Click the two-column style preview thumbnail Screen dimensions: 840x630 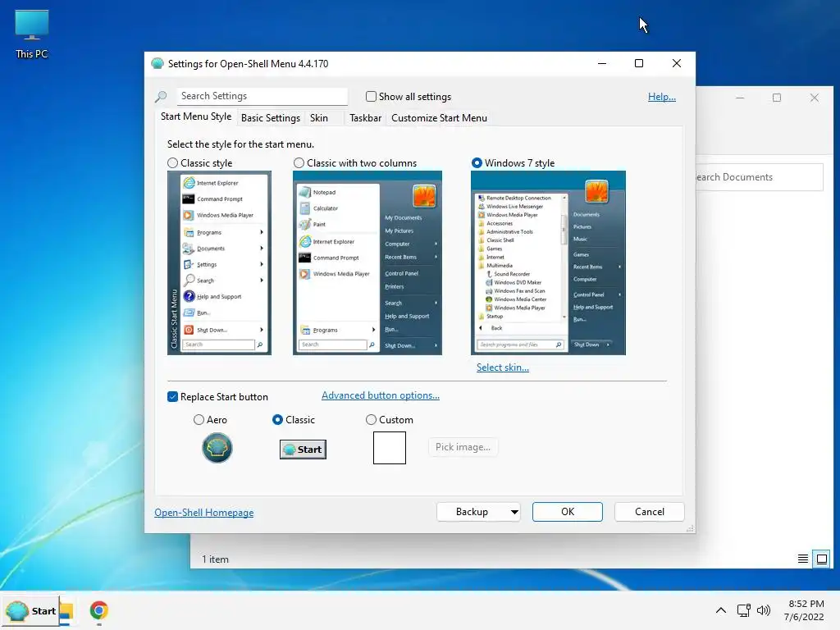point(367,262)
